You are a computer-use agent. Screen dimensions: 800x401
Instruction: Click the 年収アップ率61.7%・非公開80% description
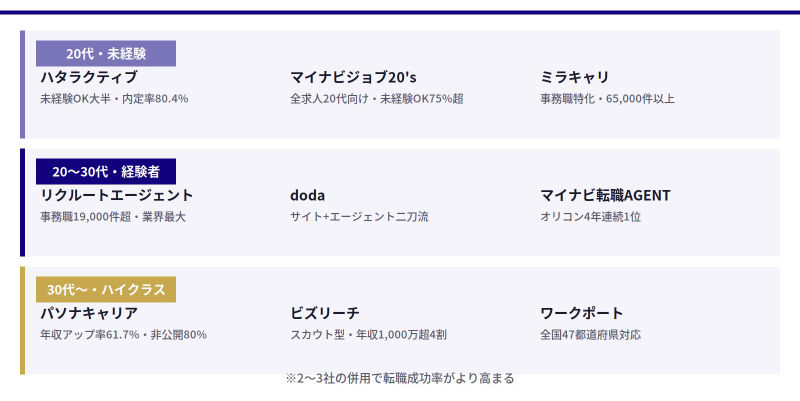pos(123,335)
